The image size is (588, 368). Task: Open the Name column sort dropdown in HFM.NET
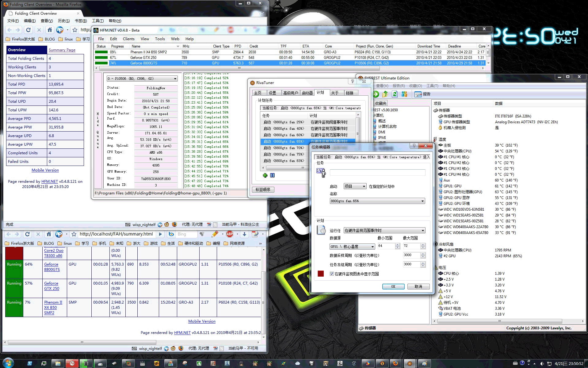pos(178,46)
